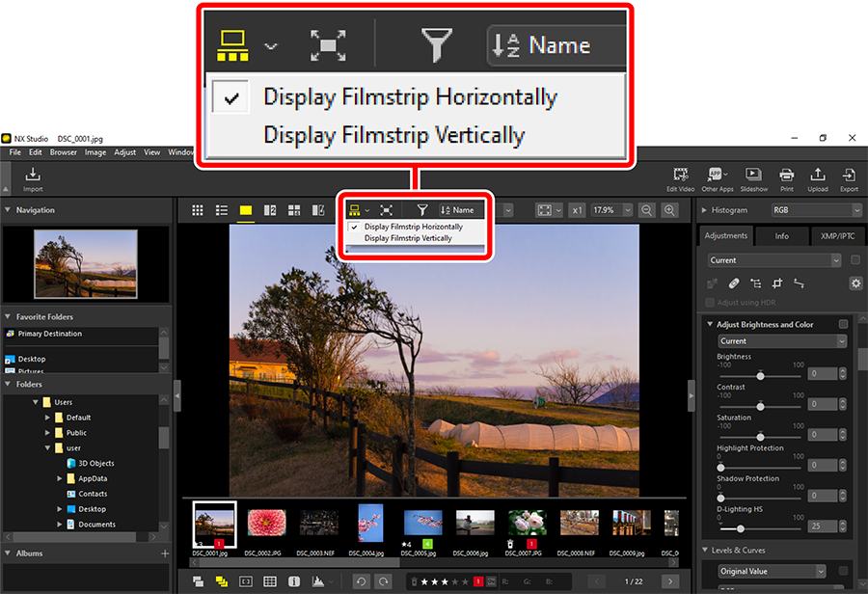
Task: Select the Documents folder in the tree
Action: (x=96, y=525)
